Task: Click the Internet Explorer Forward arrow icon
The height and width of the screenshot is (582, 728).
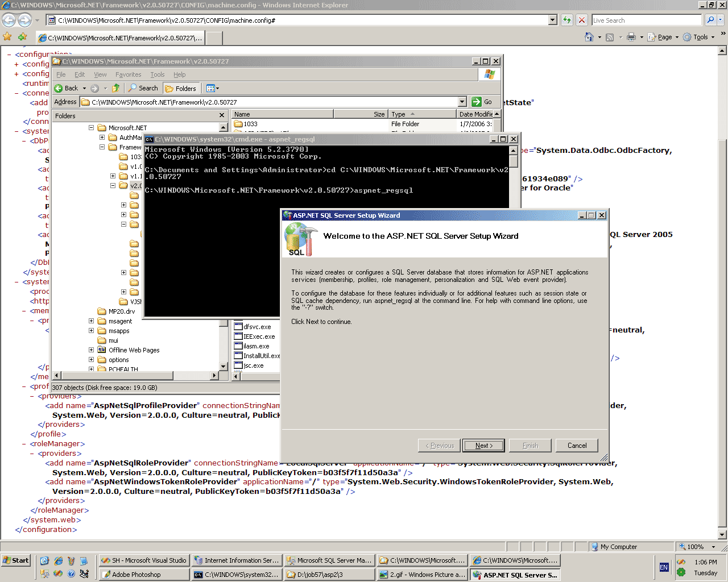Action: (x=24, y=20)
